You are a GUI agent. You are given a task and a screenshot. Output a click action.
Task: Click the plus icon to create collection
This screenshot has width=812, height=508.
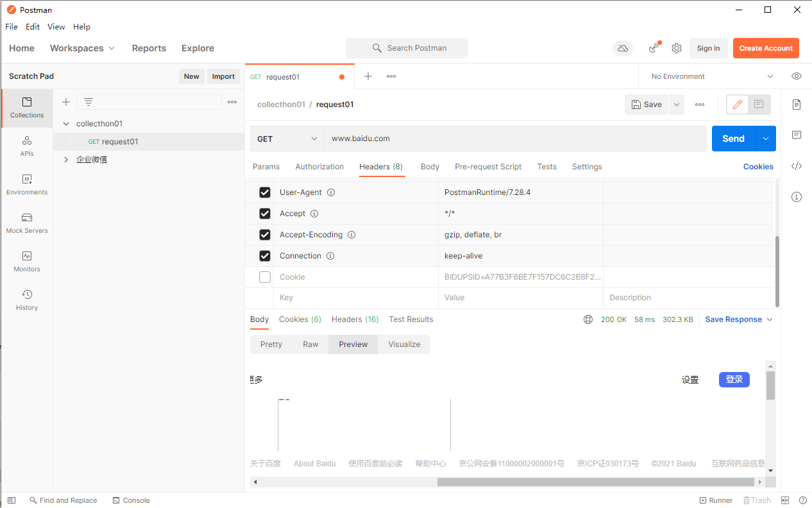65,102
